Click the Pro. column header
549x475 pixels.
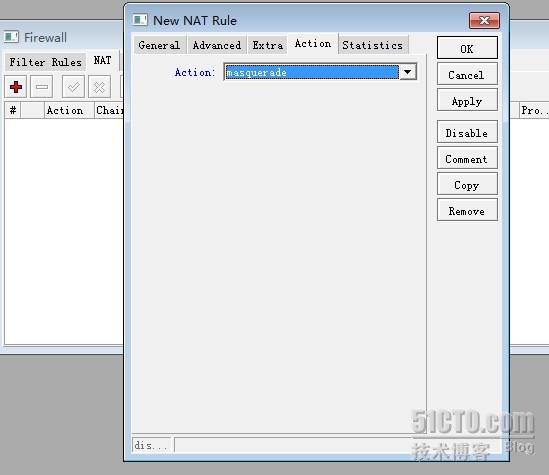(x=534, y=110)
